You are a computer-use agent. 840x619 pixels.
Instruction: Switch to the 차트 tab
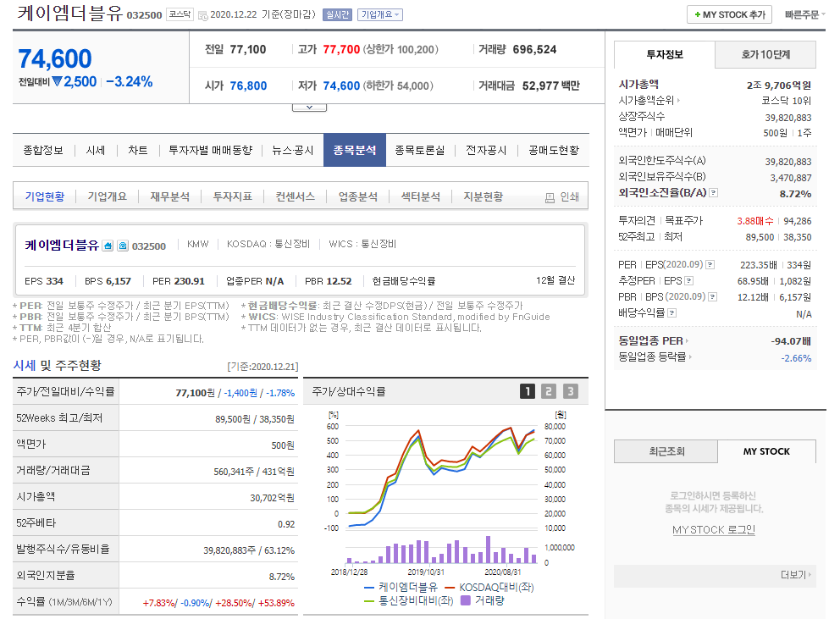tap(138, 150)
